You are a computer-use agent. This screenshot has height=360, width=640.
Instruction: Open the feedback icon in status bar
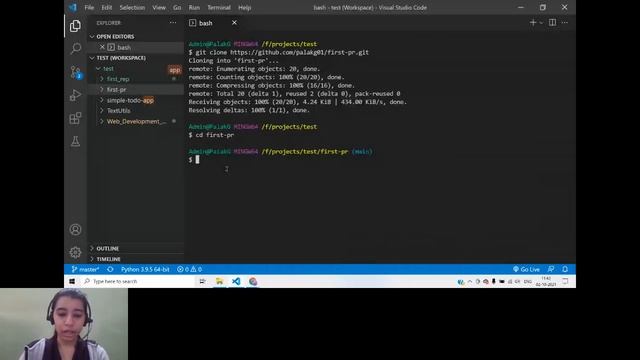click(551, 269)
